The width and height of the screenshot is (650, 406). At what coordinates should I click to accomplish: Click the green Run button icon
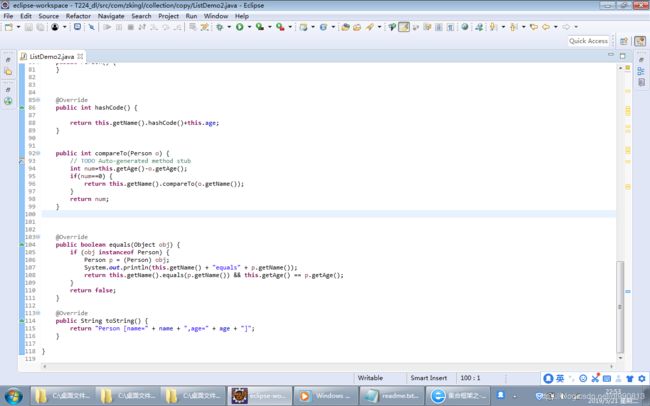(240, 27)
